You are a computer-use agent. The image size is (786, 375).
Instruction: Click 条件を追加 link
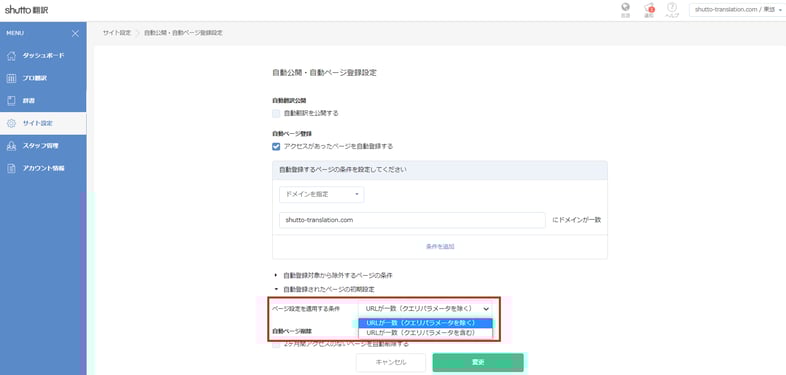(x=440, y=247)
